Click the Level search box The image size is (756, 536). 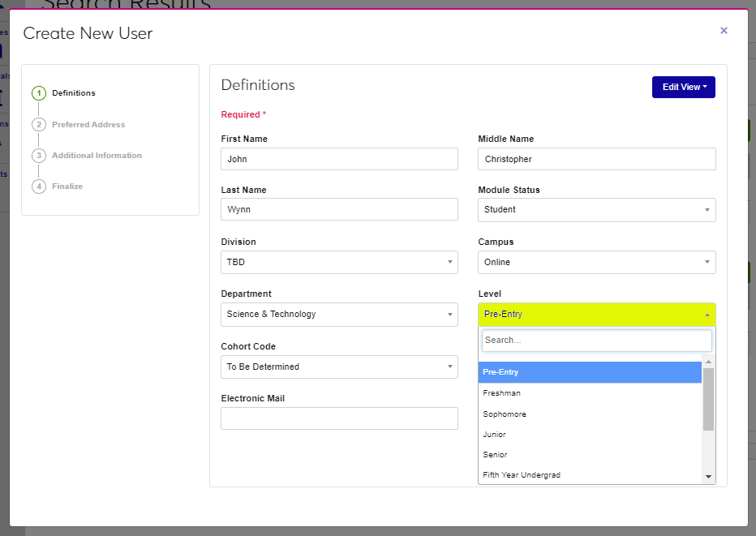(596, 341)
